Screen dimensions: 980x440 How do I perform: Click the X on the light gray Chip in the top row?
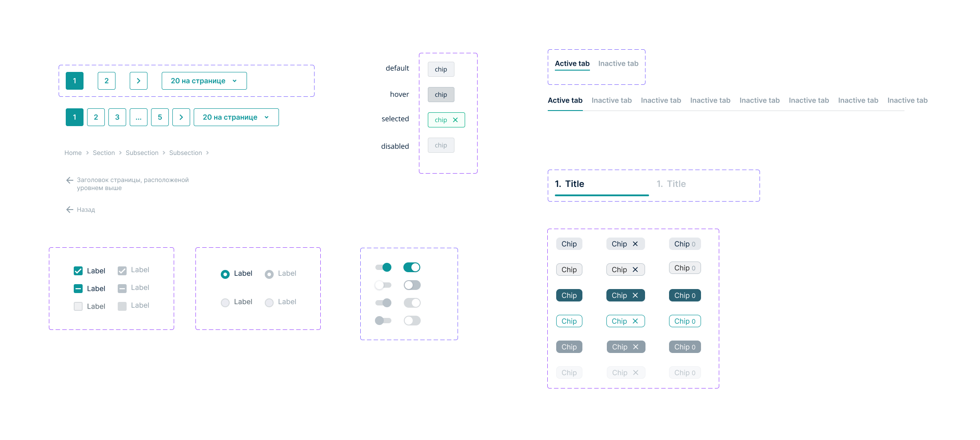(635, 244)
